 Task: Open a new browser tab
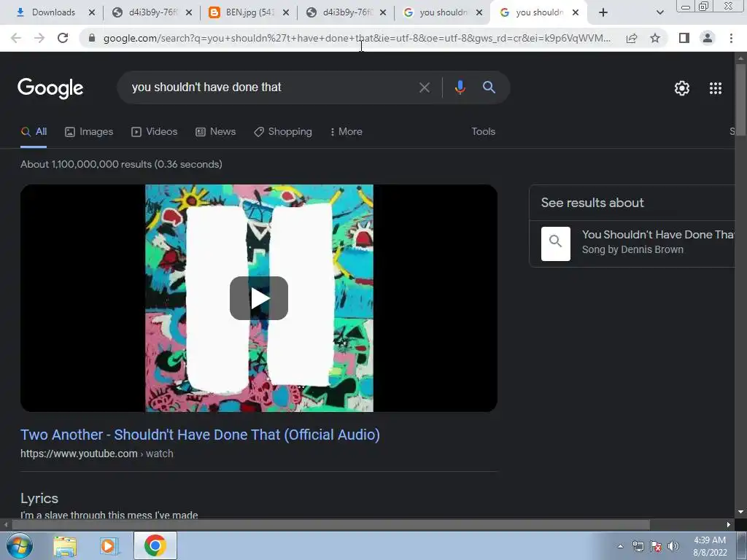click(603, 12)
